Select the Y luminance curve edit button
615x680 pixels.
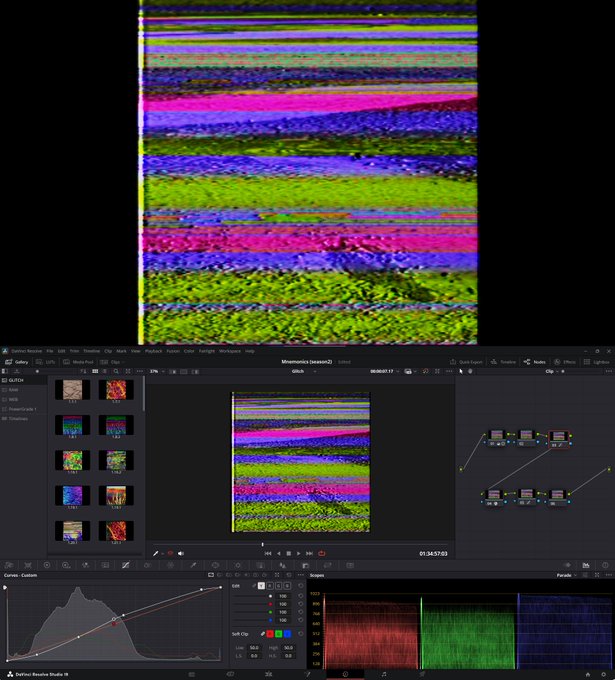click(261, 586)
